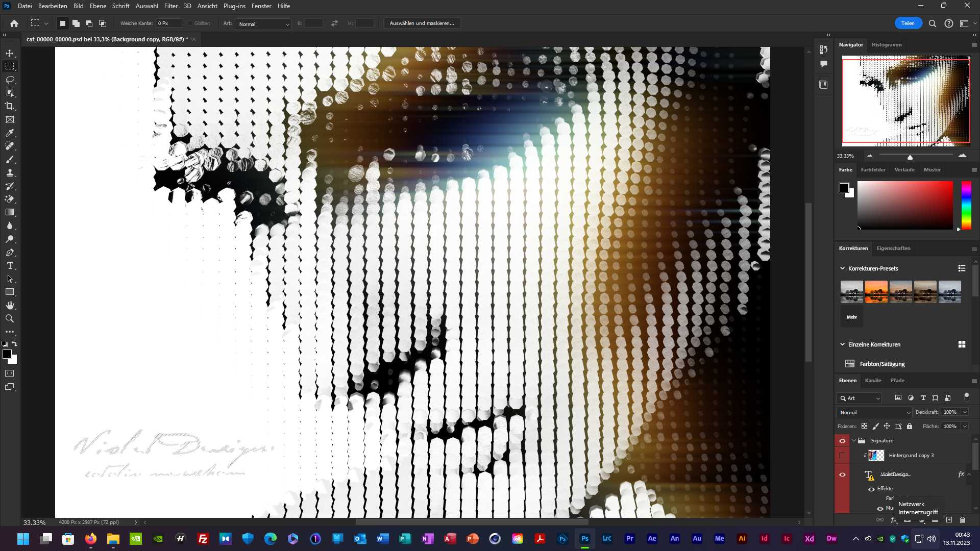The width and height of the screenshot is (980, 551).
Task: Select the Lasso tool
Action: point(10,80)
